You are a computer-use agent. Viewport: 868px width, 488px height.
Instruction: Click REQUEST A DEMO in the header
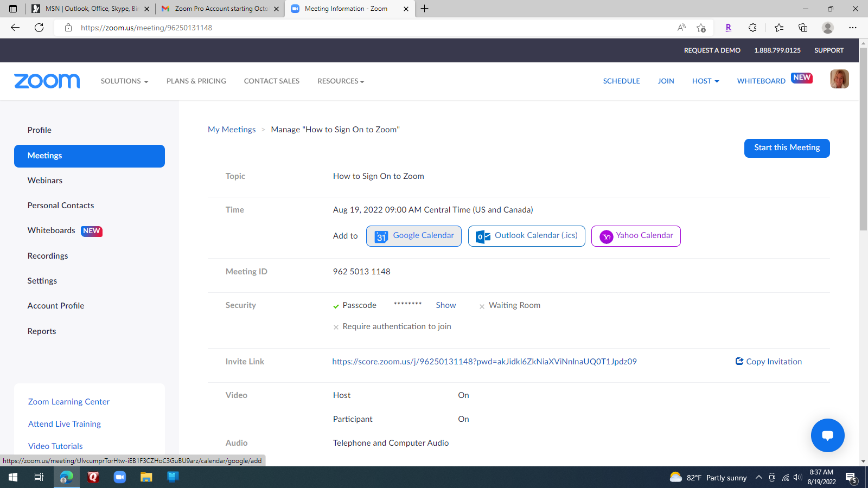point(712,50)
